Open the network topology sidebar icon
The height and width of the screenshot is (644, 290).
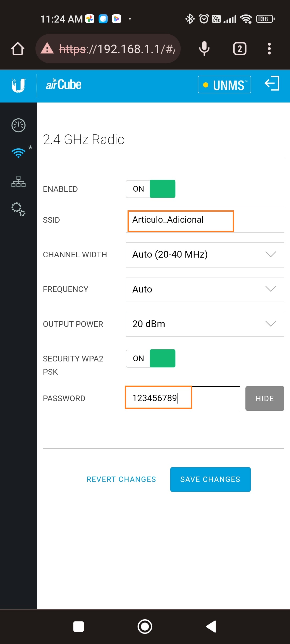(x=18, y=182)
